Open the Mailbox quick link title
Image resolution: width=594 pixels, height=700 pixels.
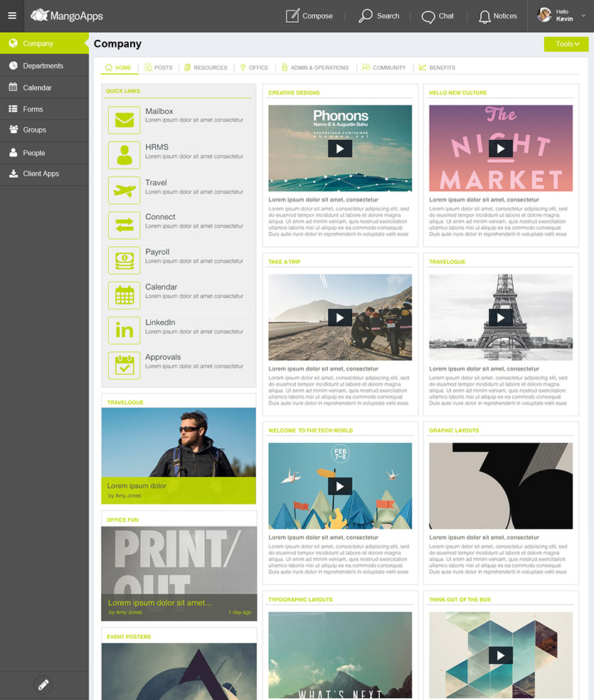click(x=159, y=111)
